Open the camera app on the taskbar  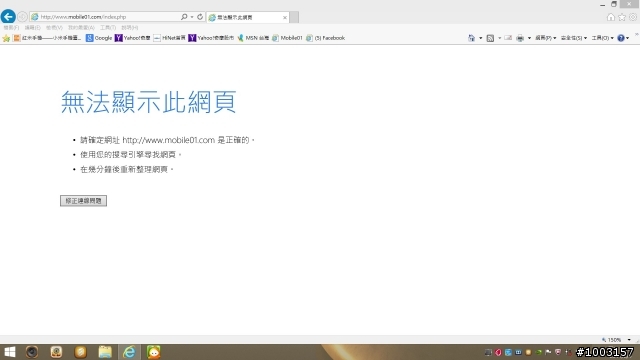coord(32,352)
